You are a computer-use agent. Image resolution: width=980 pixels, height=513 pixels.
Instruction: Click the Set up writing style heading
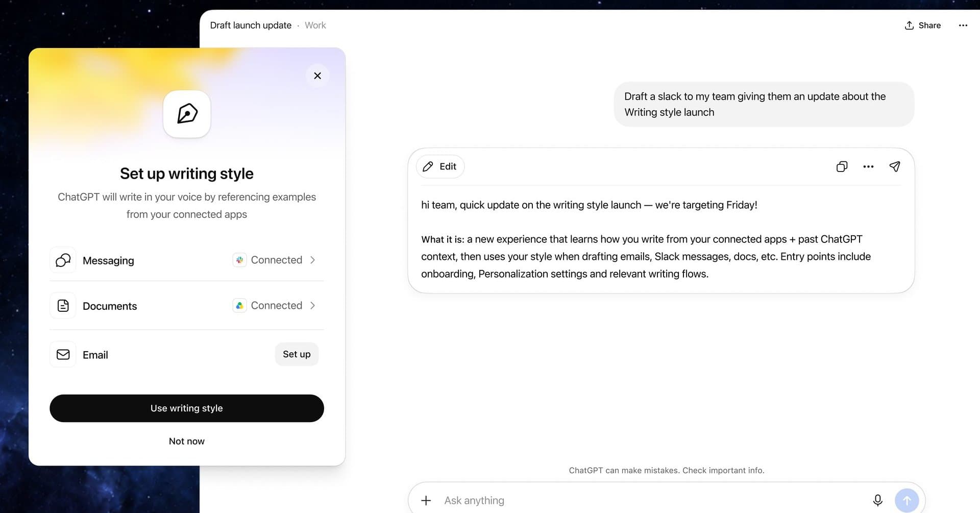click(187, 174)
